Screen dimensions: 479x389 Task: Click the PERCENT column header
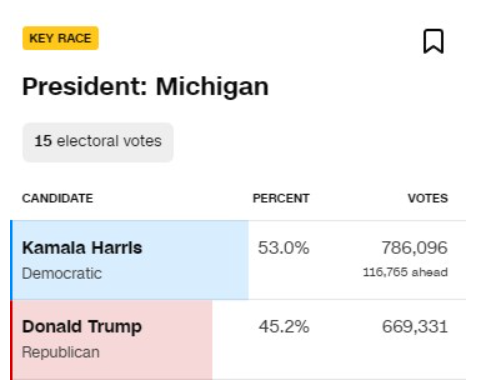[281, 198]
